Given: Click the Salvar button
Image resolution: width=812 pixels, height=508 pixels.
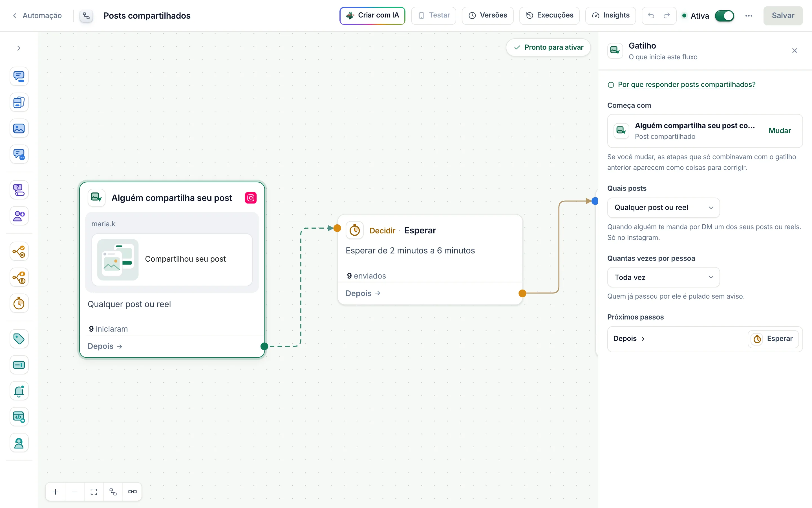Looking at the screenshot, I should (x=783, y=16).
